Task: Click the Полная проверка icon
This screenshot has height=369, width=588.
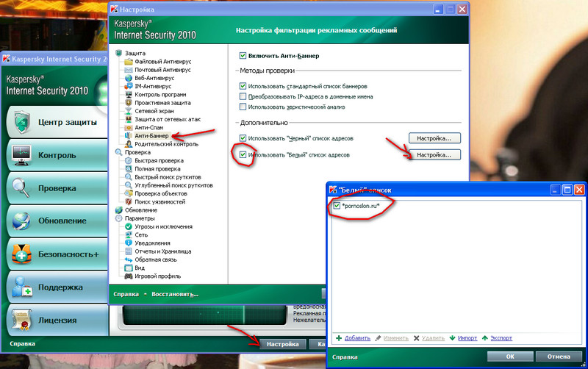Action: tap(129, 169)
